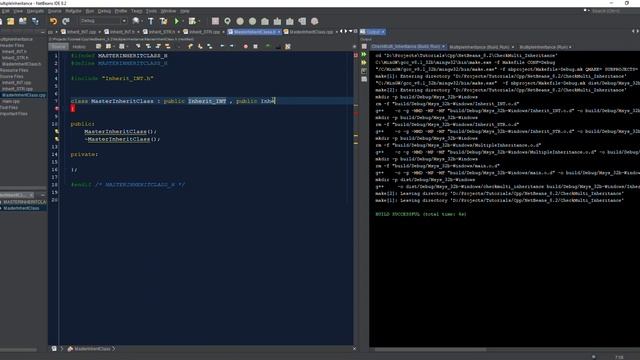Click the Undo arrow in the main toolbar

(x=53, y=21)
